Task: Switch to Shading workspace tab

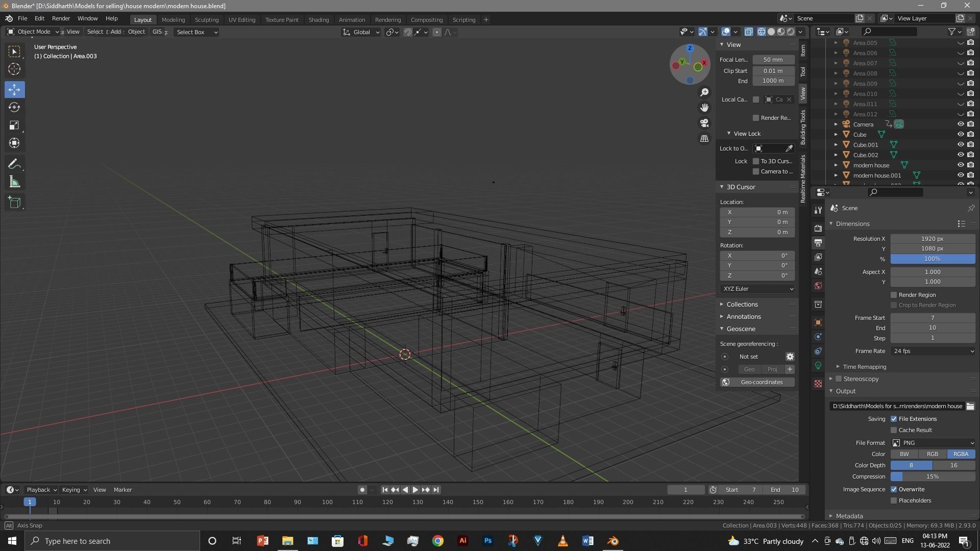Action: [x=318, y=19]
